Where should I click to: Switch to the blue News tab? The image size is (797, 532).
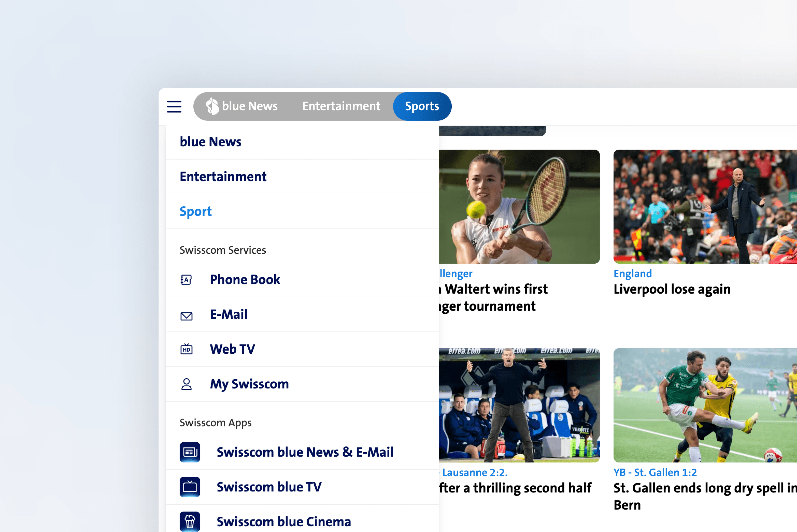coord(242,106)
